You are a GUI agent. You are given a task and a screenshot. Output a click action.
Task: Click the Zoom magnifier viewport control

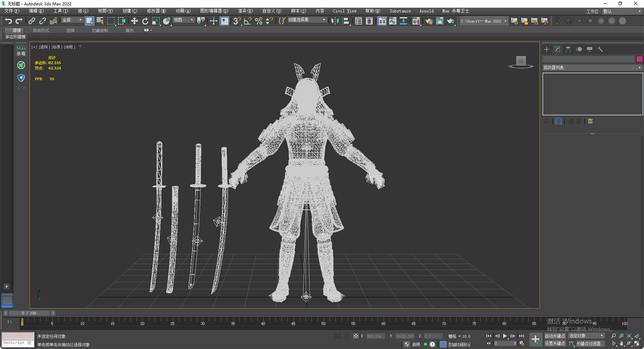(x=614, y=336)
